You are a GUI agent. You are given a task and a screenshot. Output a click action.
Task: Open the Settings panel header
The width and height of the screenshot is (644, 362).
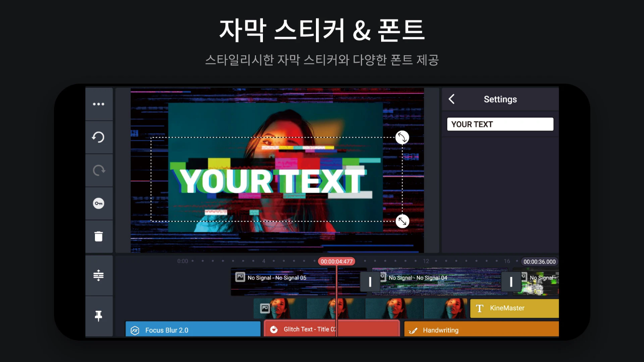pyautogui.click(x=500, y=99)
